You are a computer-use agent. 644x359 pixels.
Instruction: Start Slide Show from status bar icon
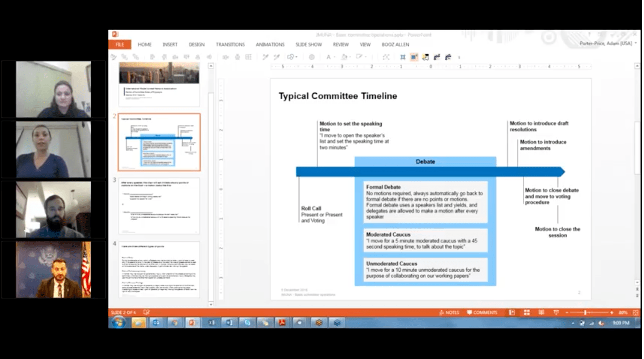556,312
